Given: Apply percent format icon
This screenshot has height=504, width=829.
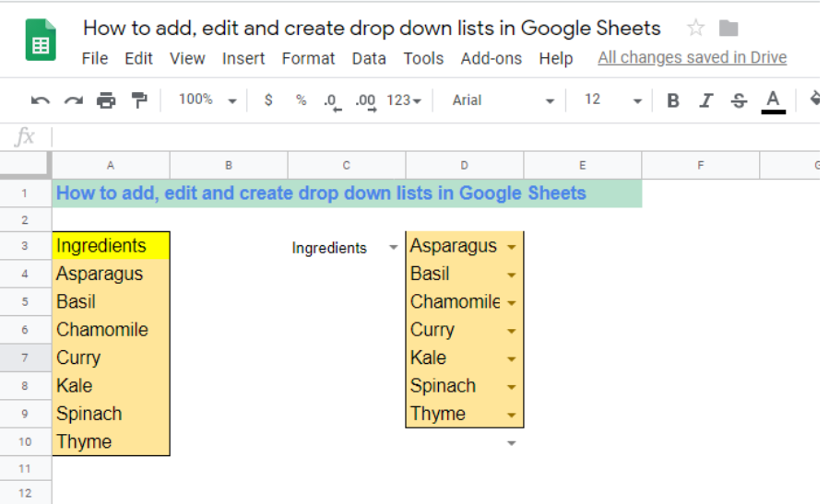Looking at the screenshot, I should click(302, 100).
